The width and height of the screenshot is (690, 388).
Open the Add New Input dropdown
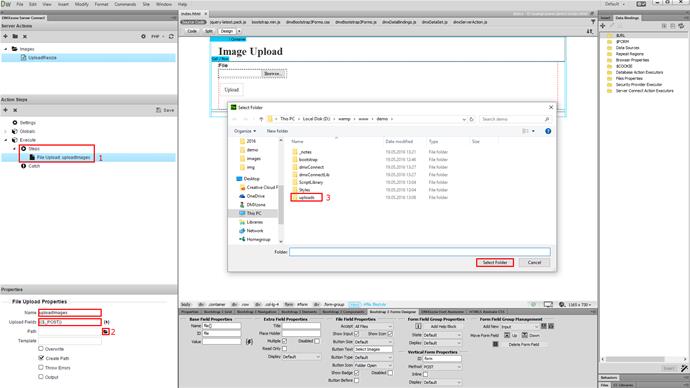point(520,327)
